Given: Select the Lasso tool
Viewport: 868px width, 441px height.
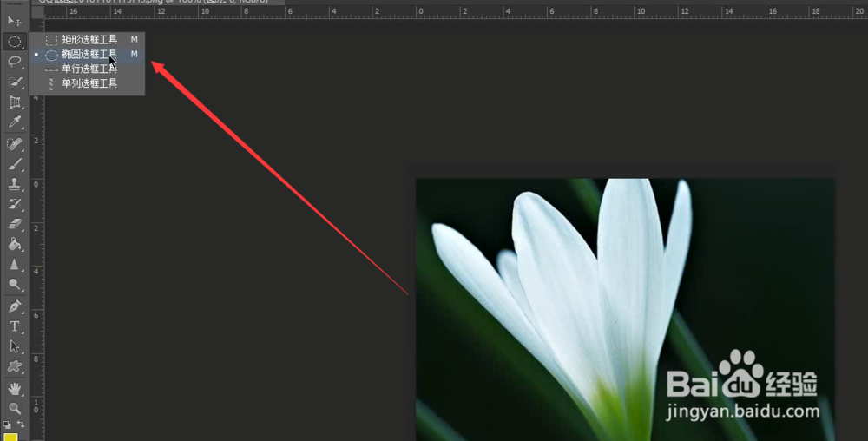Looking at the screenshot, I should [15, 62].
